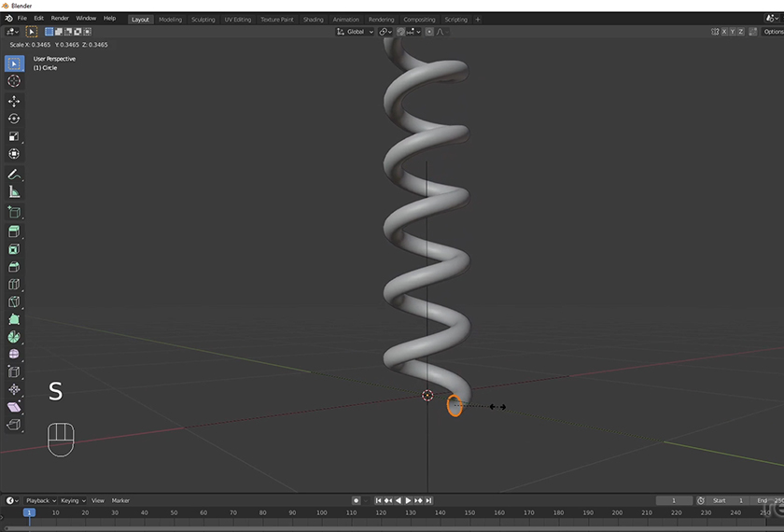Click the Start frame input field
The image size is (784, 532).
click(x=727, y=501)
